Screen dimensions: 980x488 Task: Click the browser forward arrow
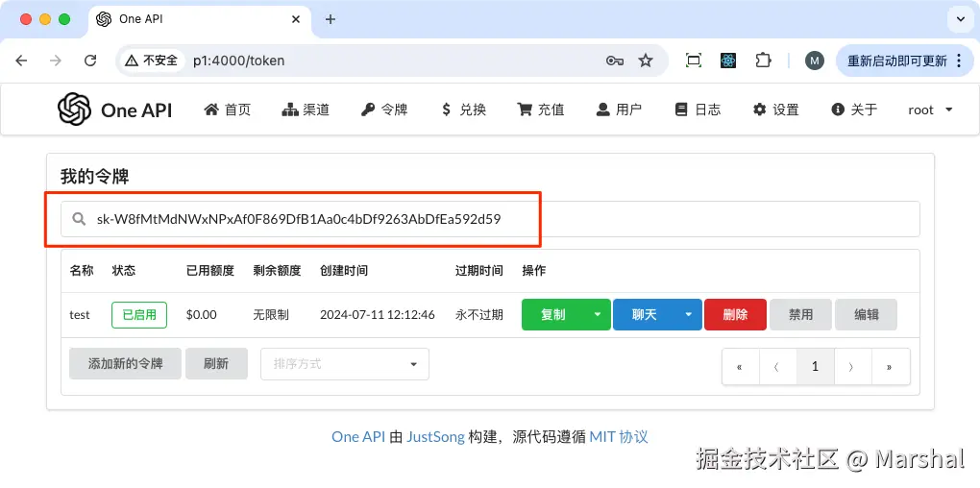[56, 61]
